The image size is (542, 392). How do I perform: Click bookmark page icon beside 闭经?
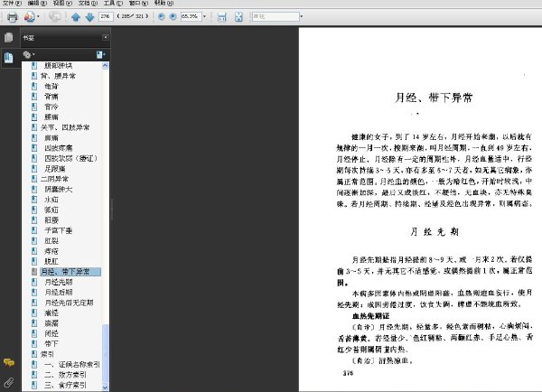(x=34, y=333)
